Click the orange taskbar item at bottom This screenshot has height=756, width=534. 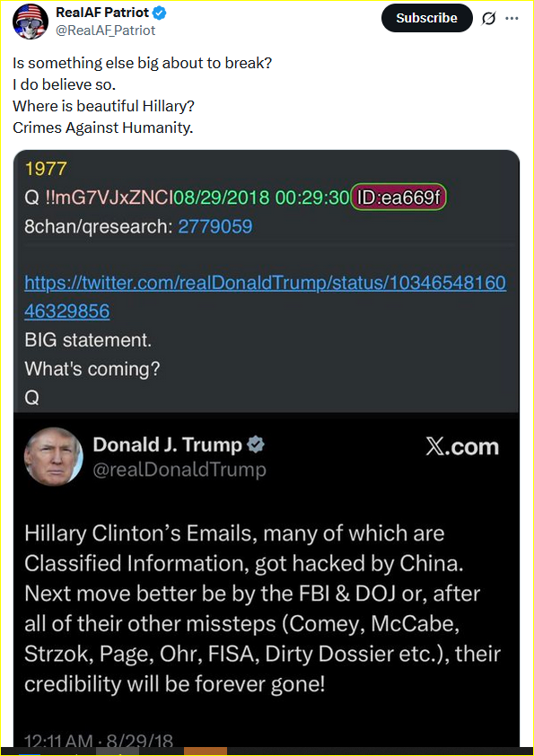pyautogui.click(x=206, y=752)
